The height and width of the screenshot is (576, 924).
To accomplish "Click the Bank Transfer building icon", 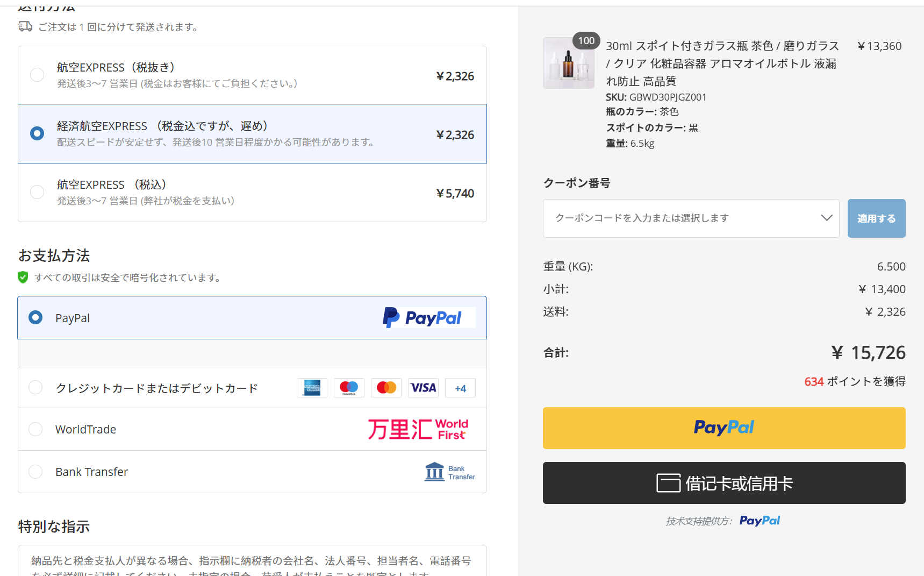I will tap(434, 472).
